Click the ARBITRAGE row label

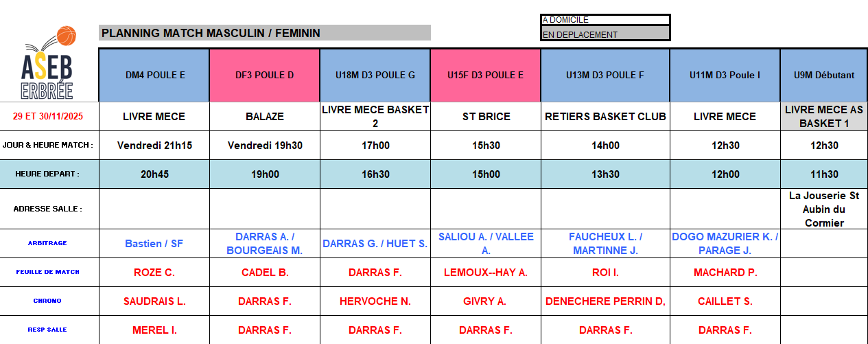pos(48,243)
